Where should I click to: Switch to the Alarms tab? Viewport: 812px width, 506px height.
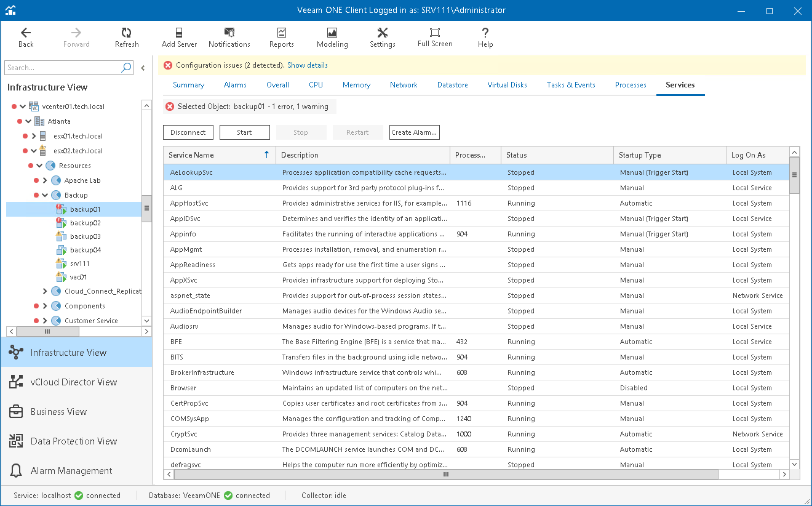click(235, 85)
